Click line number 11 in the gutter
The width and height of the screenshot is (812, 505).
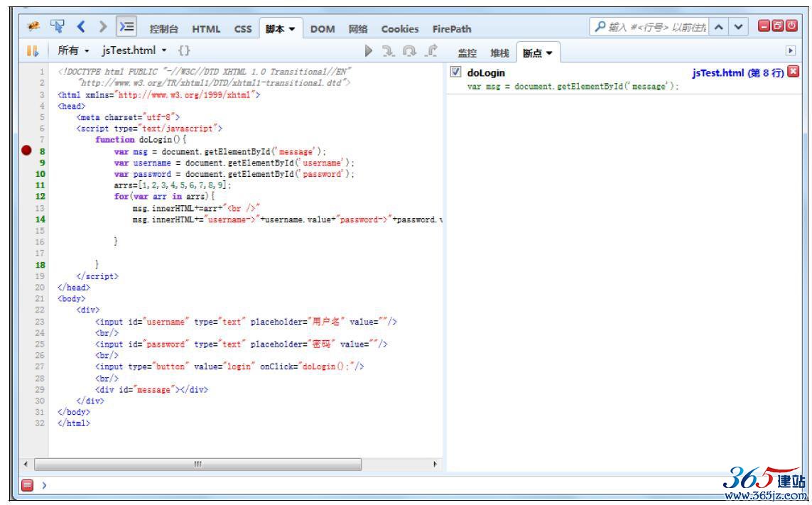click(x=40, y=185)
